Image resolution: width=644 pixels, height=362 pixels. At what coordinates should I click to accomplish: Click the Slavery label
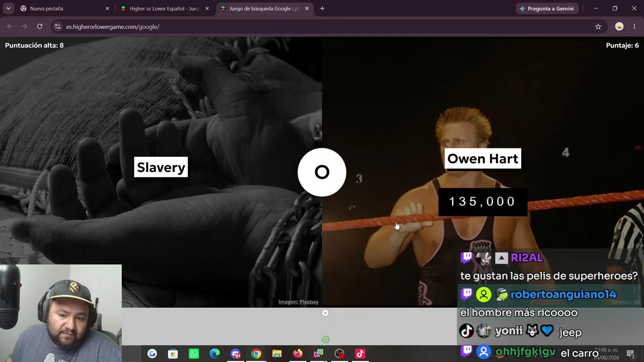tap(161, 167)
